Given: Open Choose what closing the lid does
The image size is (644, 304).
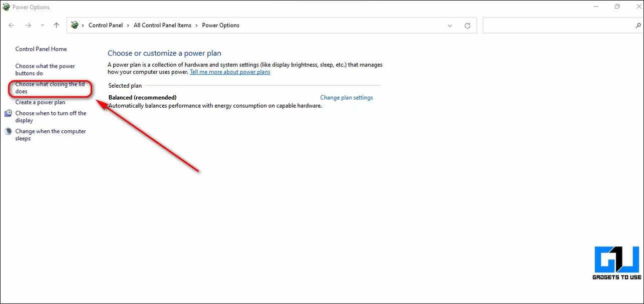Looking at the screenshot, I should (50, 88).
